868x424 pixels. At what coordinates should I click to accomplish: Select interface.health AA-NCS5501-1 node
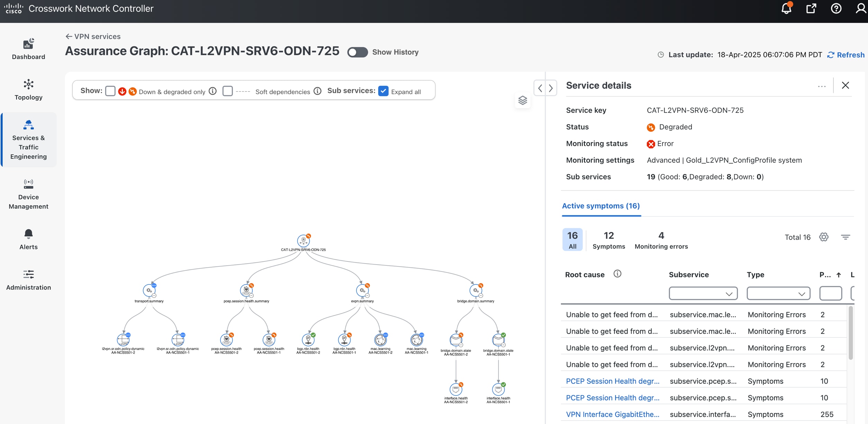[498, 389]
